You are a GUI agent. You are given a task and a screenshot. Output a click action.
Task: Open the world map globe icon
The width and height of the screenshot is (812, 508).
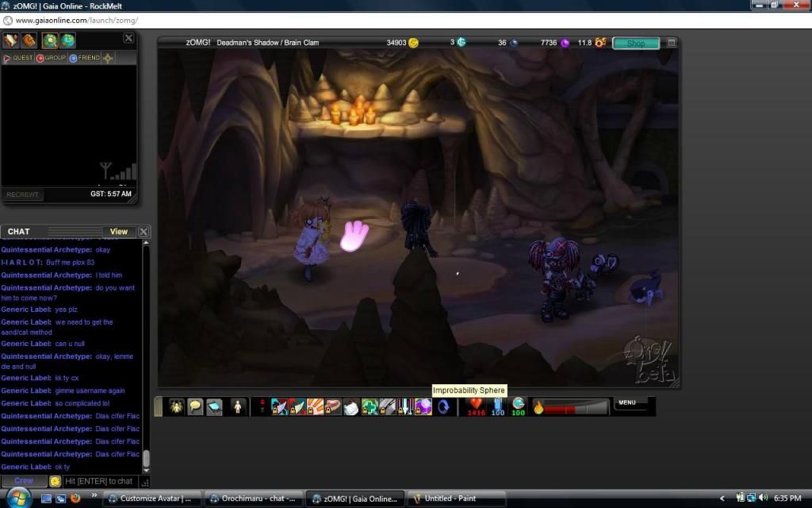[x=68, y=40]
